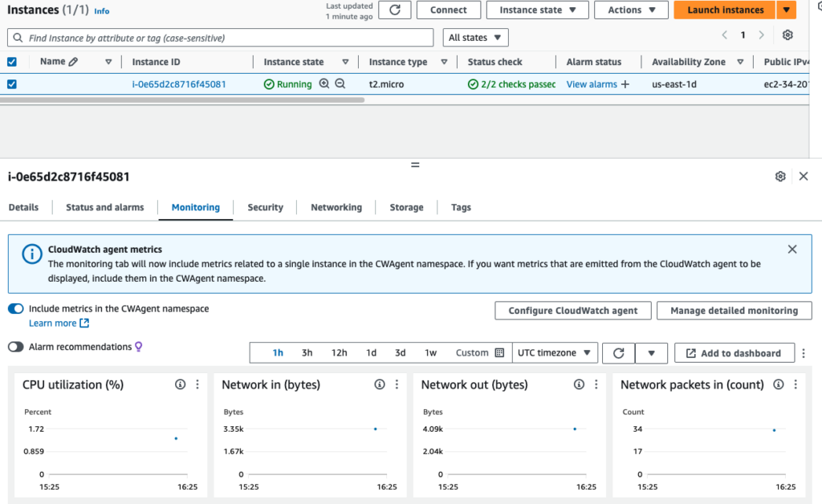Image resolution: width=822 pixels, height=504 pixels.
Task: Enable Alarm recommendations toggle
Action: [16, 347]
